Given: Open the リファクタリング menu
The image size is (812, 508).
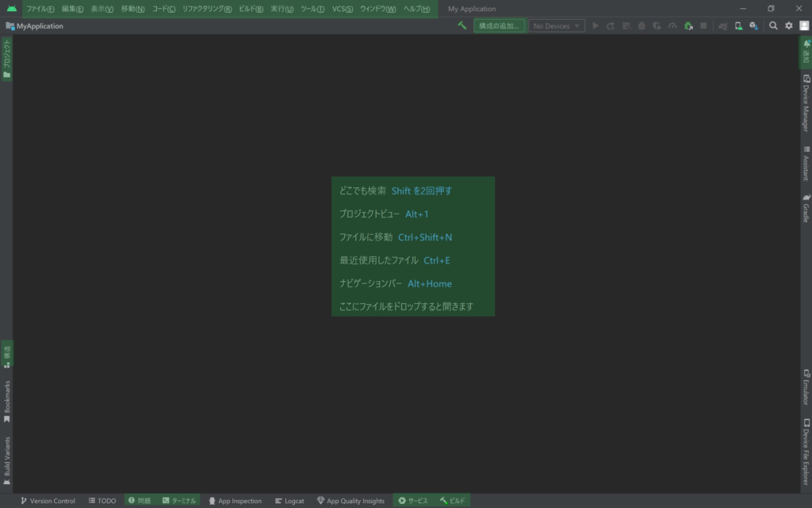Looking at the screenshot, I should point(206,9).
